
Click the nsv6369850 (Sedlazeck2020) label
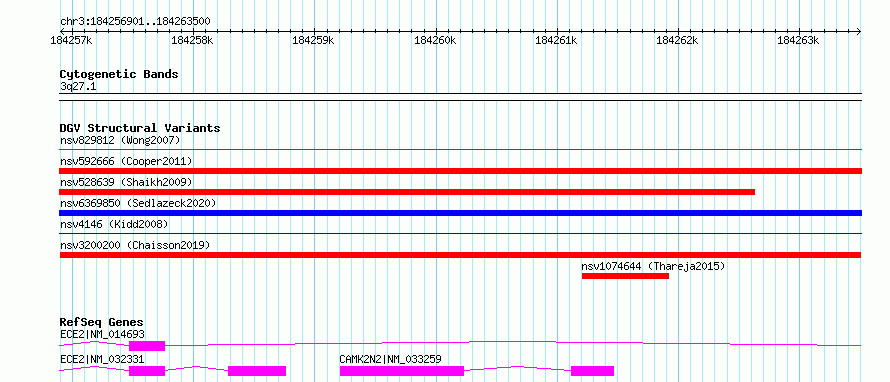coord(138,203)
